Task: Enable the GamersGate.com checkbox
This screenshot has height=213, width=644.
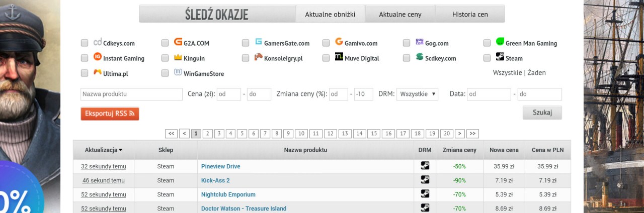Action: pos(246,43)
